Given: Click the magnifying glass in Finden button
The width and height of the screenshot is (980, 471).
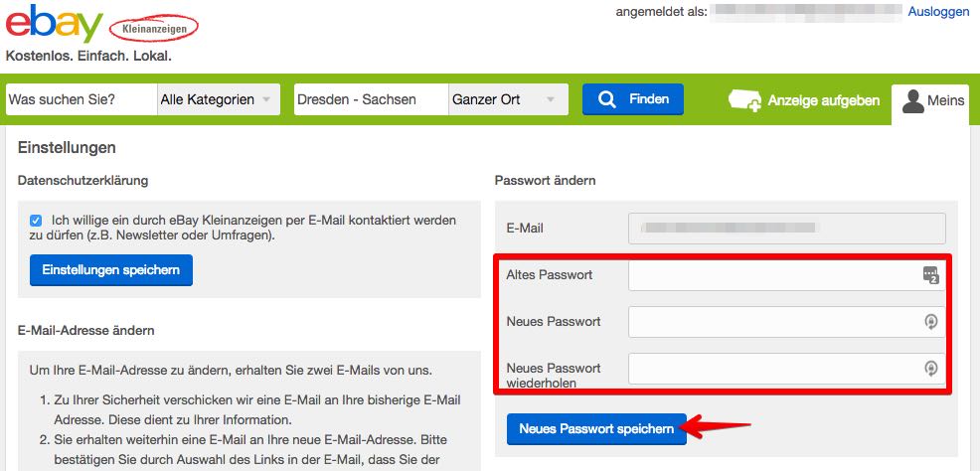Looking at the screenshot, I should [607, 99].
